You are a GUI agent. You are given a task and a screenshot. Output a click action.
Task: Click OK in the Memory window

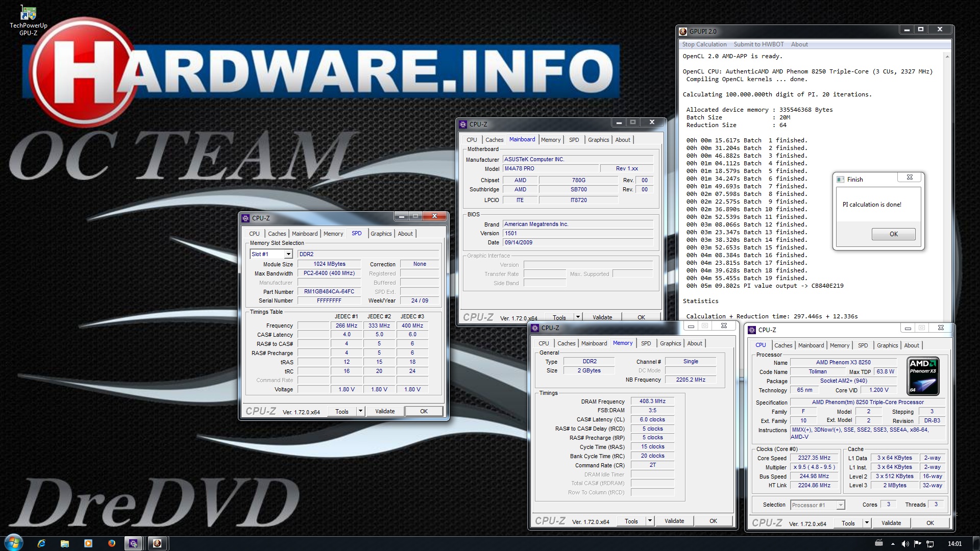point(713,521)
